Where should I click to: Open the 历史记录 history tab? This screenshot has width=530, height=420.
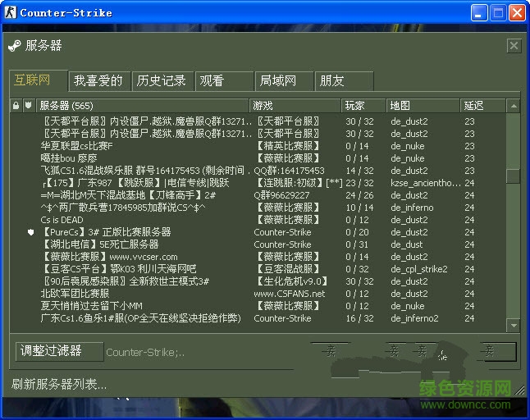click(162, 81)
